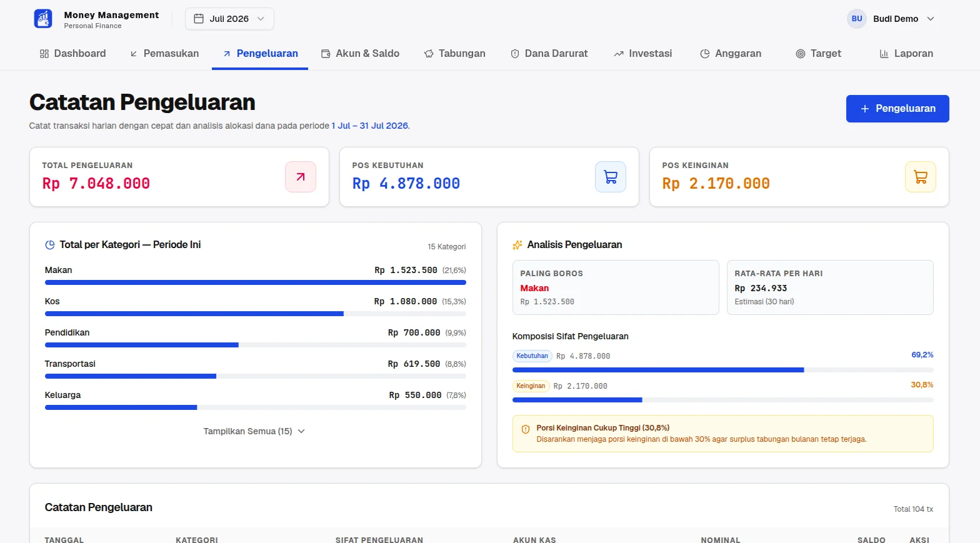Click the Anggaran pie chart icon

click(705, 54)
